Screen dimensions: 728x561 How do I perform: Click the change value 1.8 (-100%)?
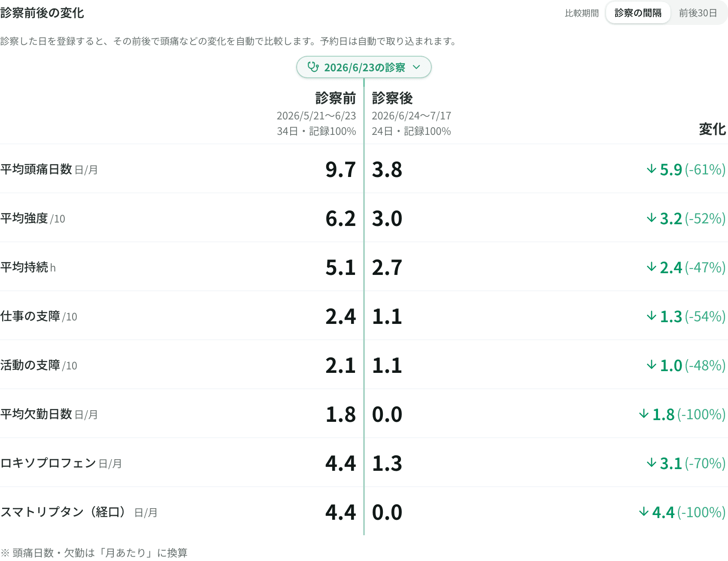click(689, 414)
